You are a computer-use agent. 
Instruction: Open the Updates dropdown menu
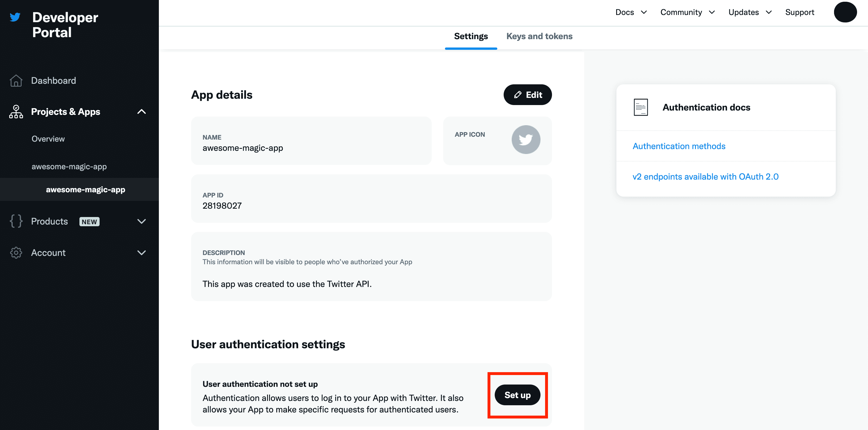(x=750, y=12)
